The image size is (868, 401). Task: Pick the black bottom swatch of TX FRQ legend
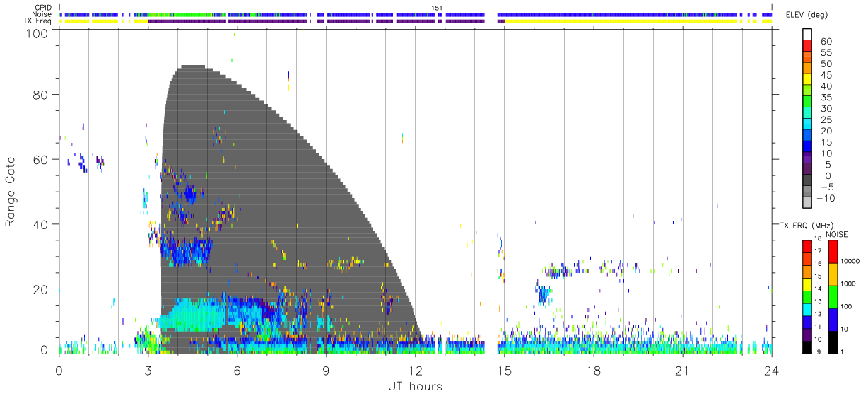click(x=807, y=346)
